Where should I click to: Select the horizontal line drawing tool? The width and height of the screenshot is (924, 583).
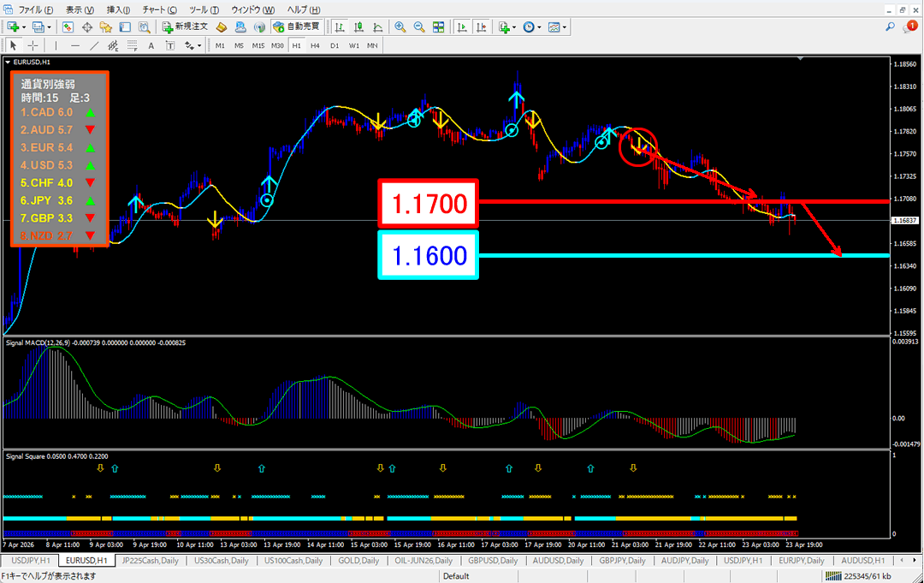[x=75, y=45]
